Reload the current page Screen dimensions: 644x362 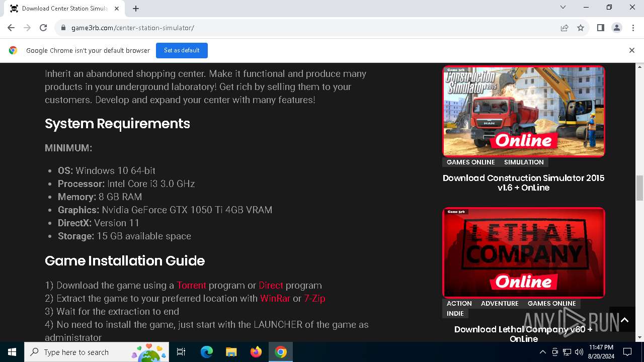(x=43, y=28)
